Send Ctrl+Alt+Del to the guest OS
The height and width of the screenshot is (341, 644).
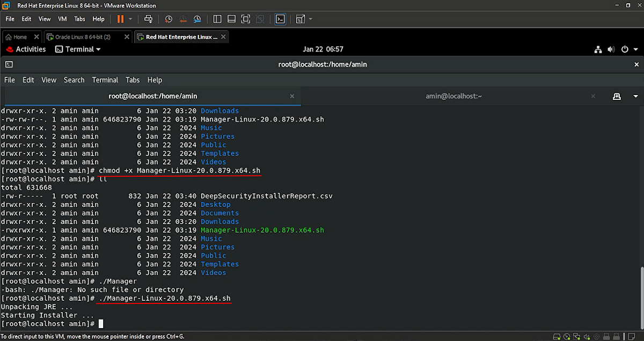coord(149,19)
